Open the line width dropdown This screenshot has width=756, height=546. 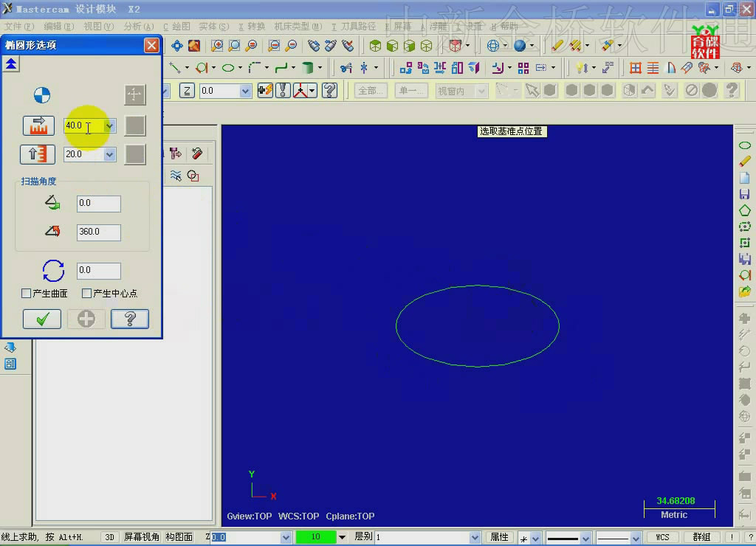pos(636,538)
